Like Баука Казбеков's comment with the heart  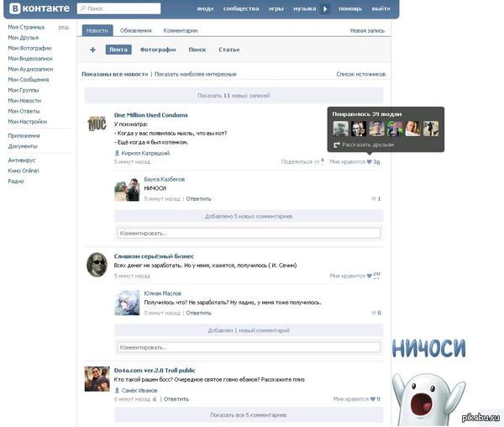point(373,198)
